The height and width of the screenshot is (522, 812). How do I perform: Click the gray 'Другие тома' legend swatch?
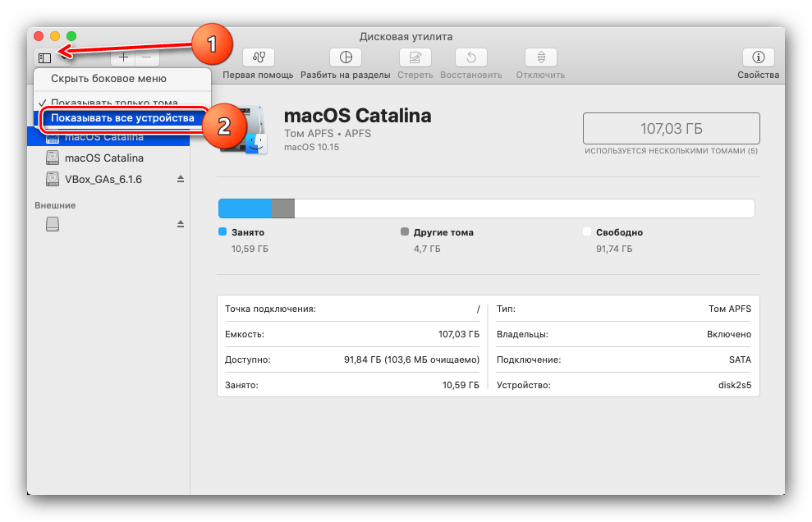[x=405, y=231]
